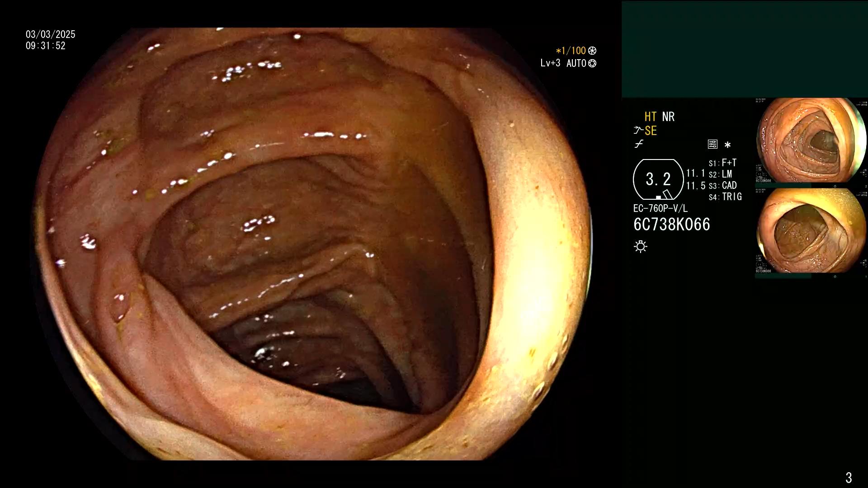Click the value 11.1
This screenshot has height=488, width=868.
pyautogui.click(x=696, y=174)
